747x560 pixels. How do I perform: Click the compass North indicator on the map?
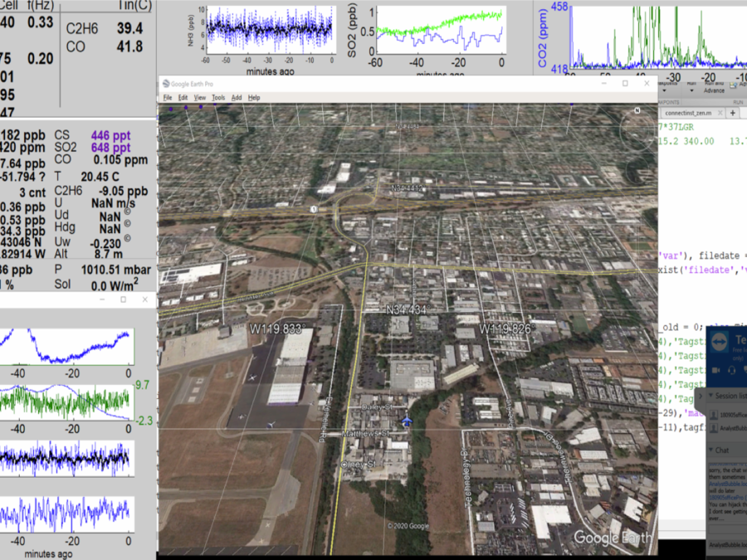tap(637, 110)
